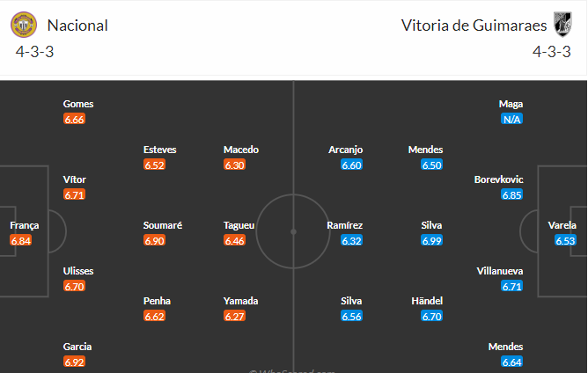Click Ramírez player name

coord(345,225)
